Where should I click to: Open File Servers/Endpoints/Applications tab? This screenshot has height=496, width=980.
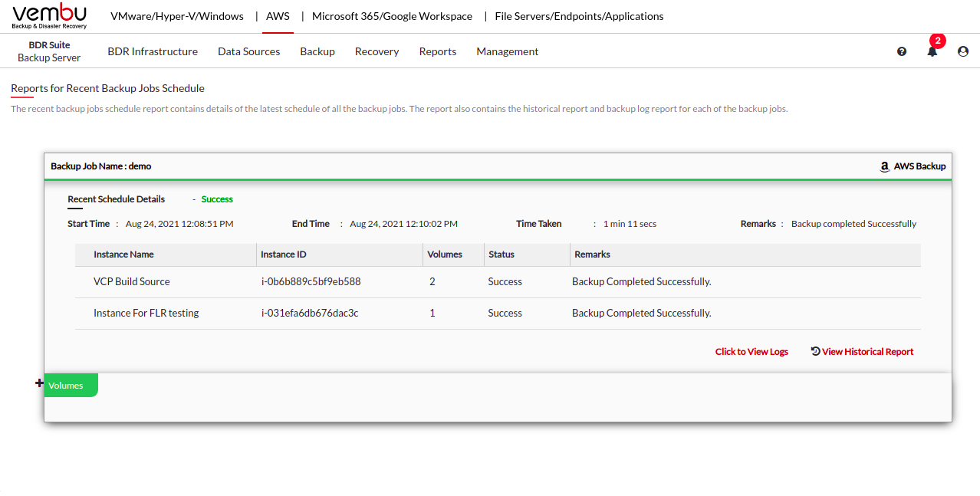(580, 16)
